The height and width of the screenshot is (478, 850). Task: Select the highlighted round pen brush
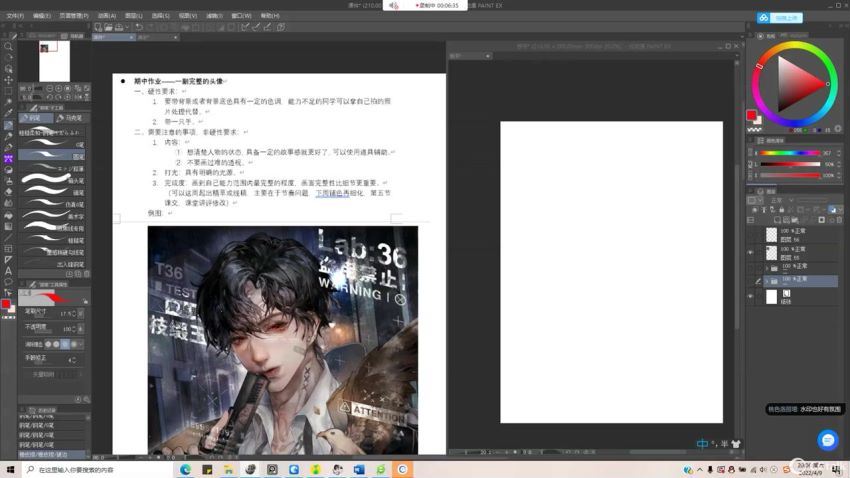pos(52,156)
